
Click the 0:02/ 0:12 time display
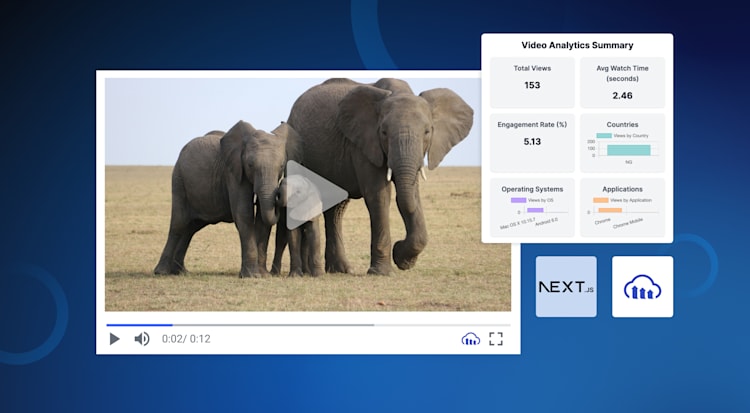186,339
